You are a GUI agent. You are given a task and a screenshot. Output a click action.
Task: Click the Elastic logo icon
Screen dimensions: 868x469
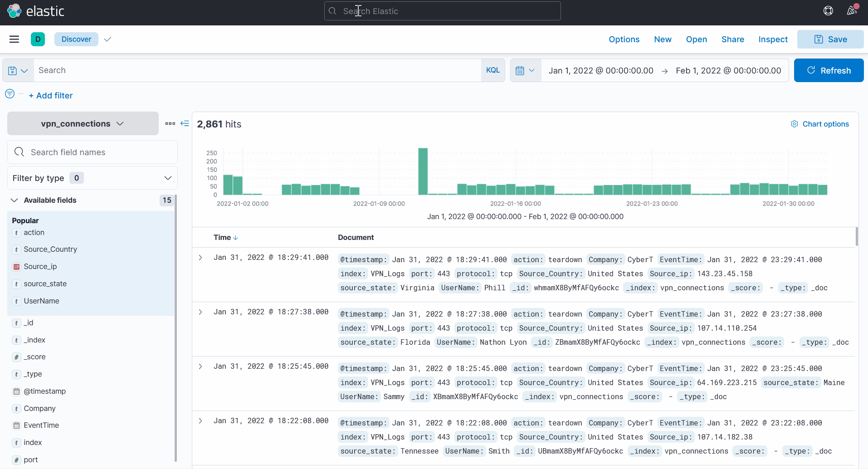[15, 11]
